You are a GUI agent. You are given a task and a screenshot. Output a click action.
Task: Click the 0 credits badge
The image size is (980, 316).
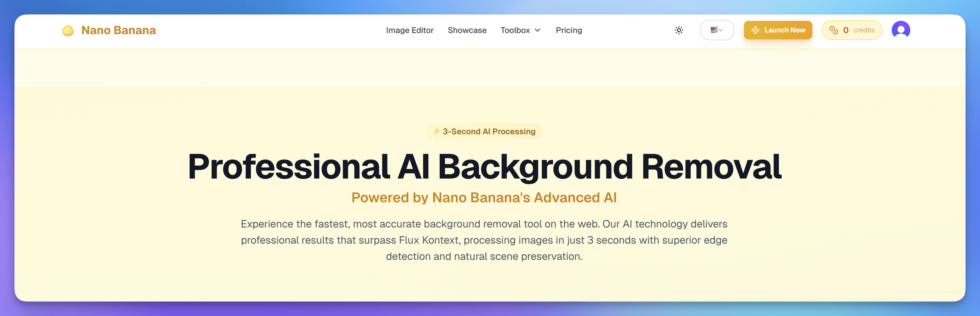(x=852, y=30)
